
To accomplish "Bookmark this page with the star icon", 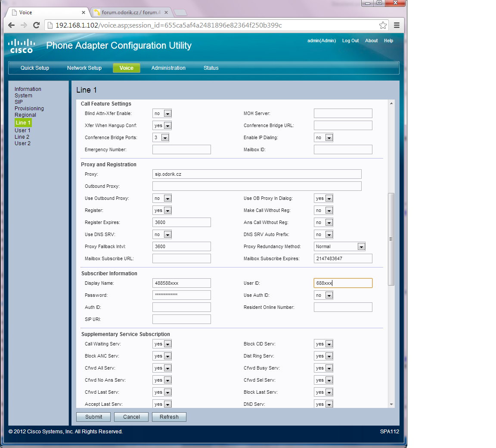I will (x=383, y=25).
